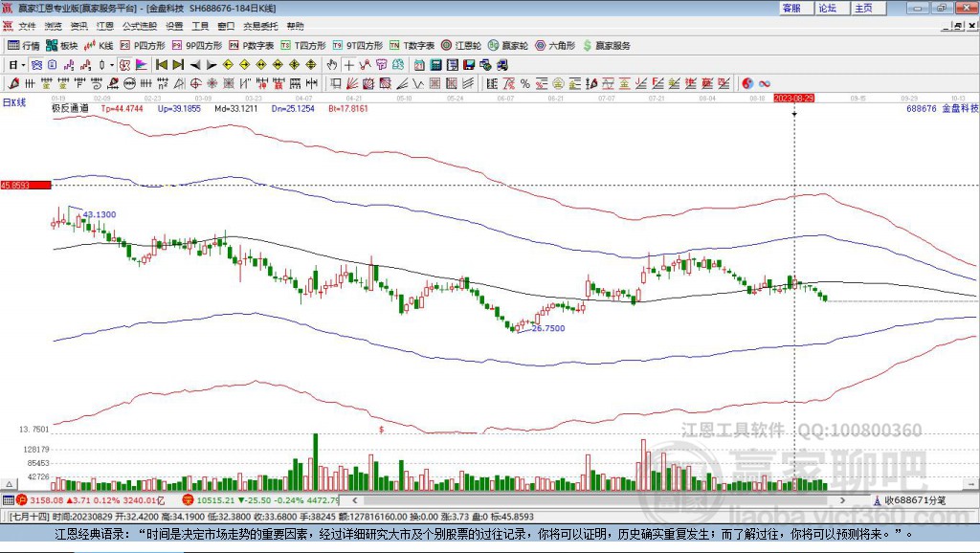Click the 688676 金盘科技 stock label
Image resolution: width=980 pixels, height=553 pixels.
[942, 108]
